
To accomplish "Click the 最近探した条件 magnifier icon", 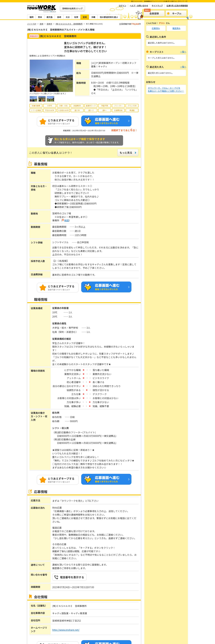I will 147,37.
